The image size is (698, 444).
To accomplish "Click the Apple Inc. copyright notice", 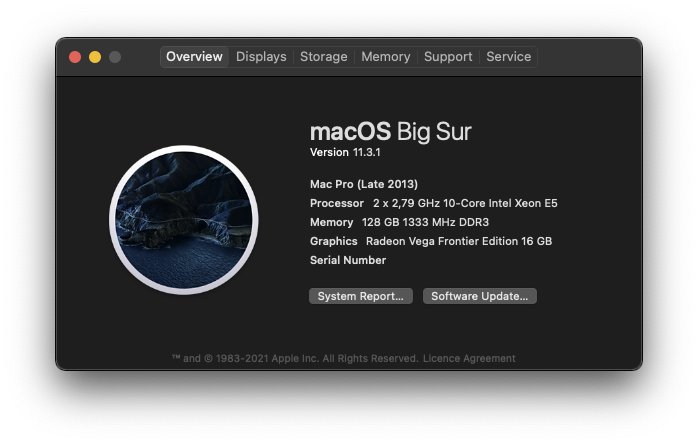I will pos(295,358).
